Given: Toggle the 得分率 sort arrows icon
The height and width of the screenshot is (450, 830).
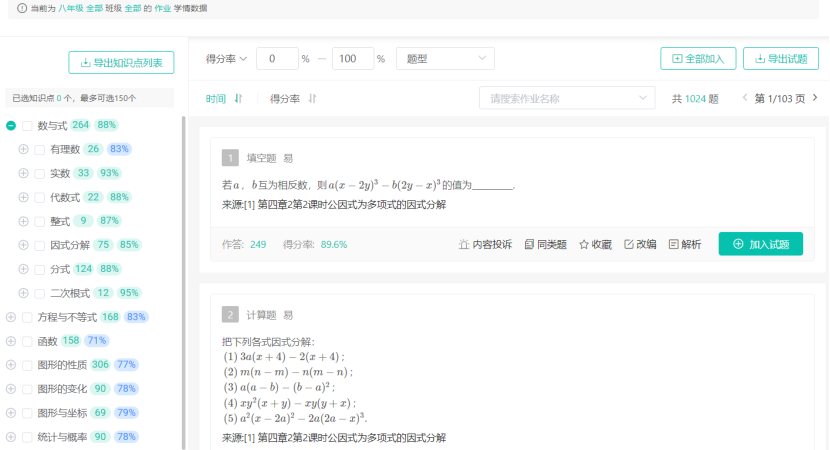Looking at the screenshot, I should pos(312,98).
